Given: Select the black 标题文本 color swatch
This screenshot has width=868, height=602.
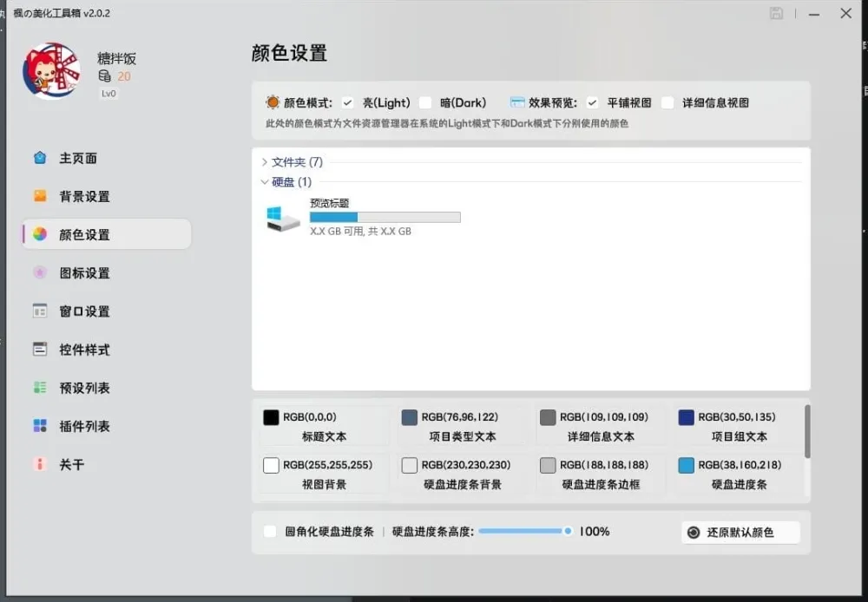Looking at the screenshot, I should tap(272, 416).
